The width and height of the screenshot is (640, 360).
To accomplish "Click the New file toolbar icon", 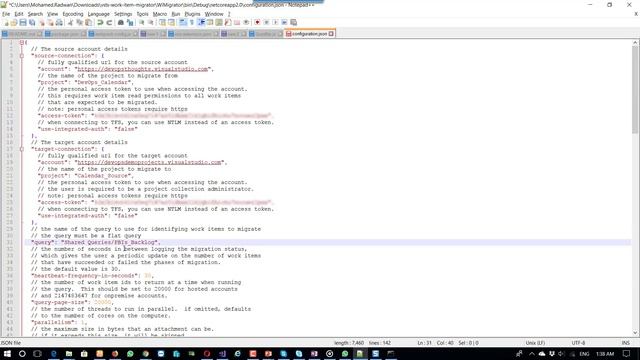I will [6, 22].
